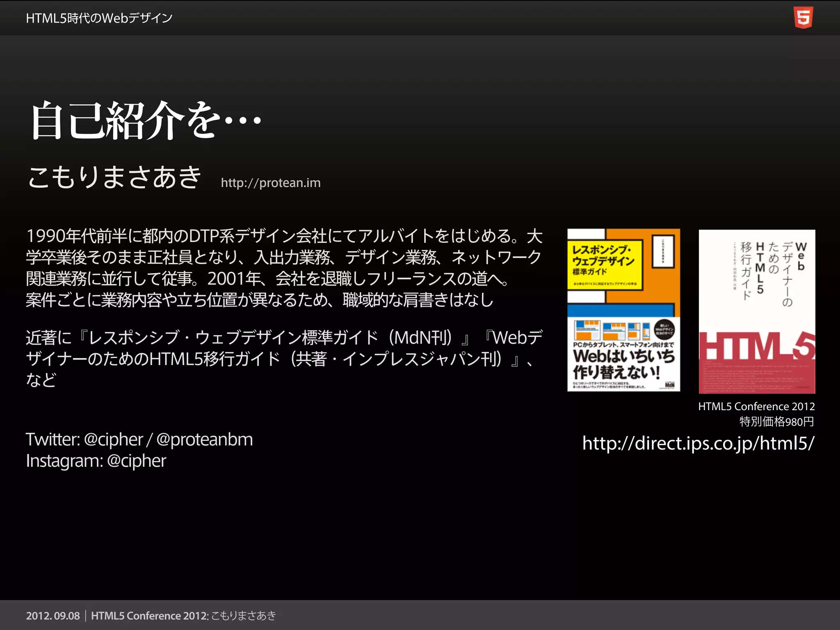The image size is (840, 630).
Task: Click the Twitter handle @proteanbm
Action: pyautogui.click(x=204, y=439)
